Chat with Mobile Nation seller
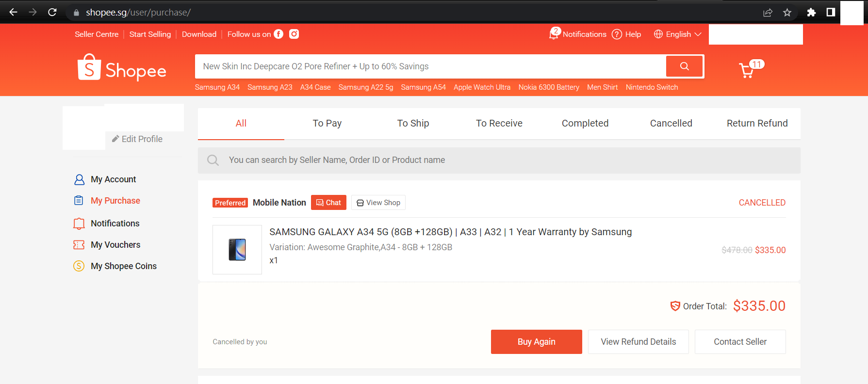 [x=328, y=203]
